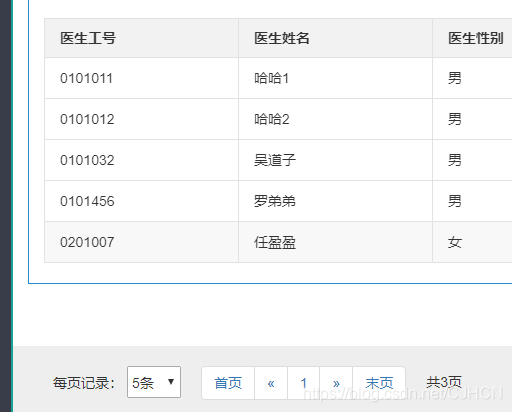Viewport: 512px width, 412px height.
Task: Click the gender cell 男 for 罗弟弟
Action: [x=472, y=201]
